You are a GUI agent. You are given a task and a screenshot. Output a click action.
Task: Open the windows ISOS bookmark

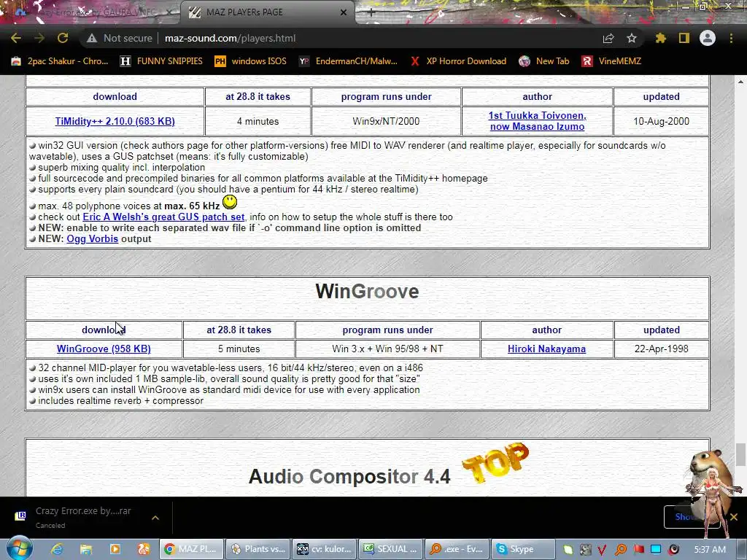click(251, 61)
